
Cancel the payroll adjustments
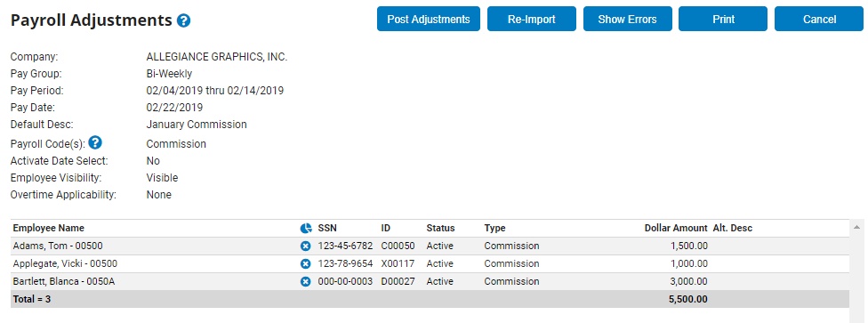(819, 19)
